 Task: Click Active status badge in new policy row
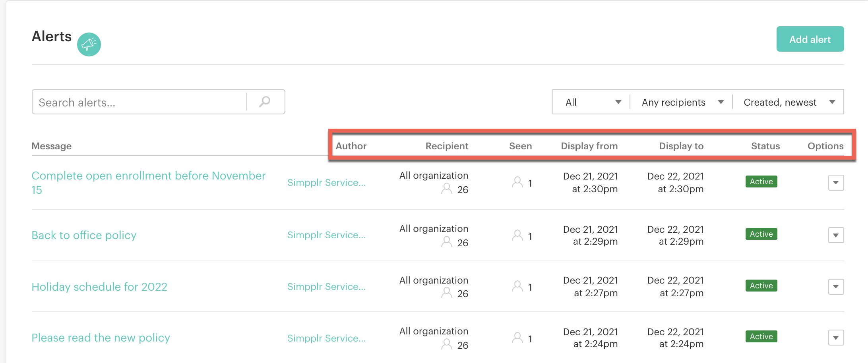pyautogui.click(x=761, y=336)
